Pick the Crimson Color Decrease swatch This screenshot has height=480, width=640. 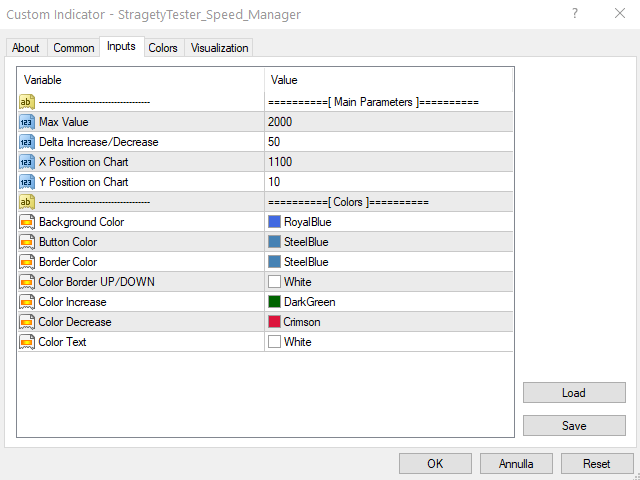click(275, 322)
